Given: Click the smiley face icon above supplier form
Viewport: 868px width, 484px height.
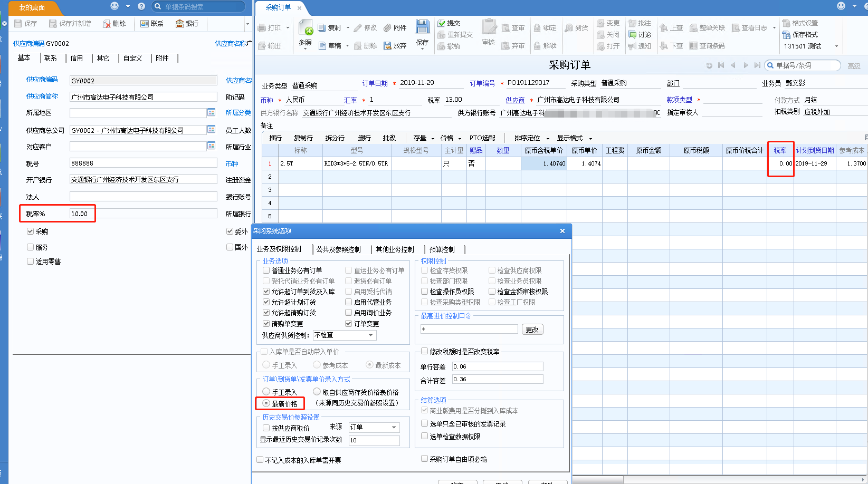Looking at the screenshot, I should [115, 6].
